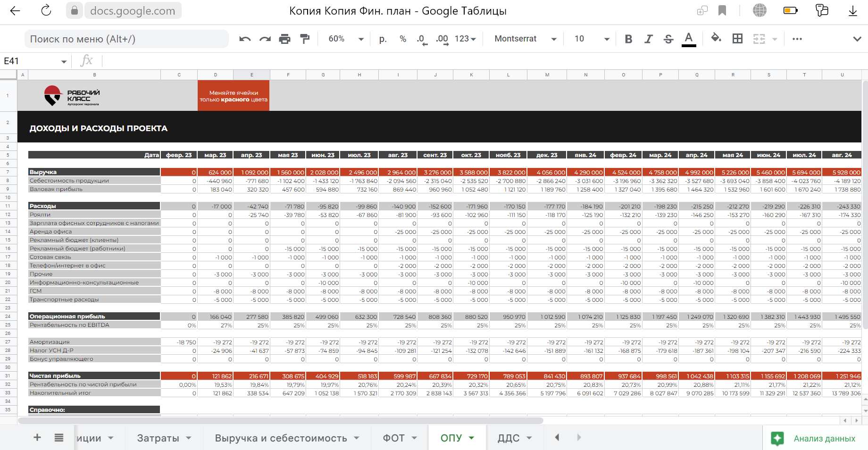The height and width of the screenshot is (450, 868).
Task: Toggle bold formatting
Action: point(628,39)
